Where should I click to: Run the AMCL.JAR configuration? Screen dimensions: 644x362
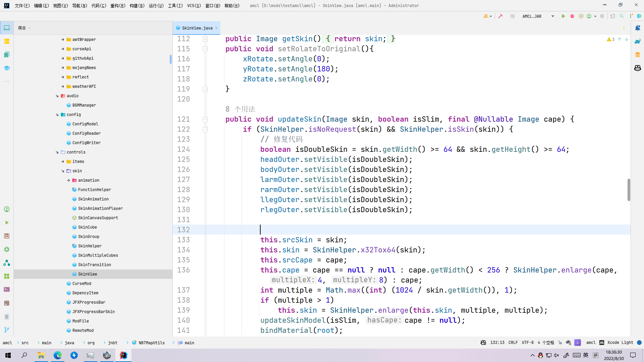point(563,16)
